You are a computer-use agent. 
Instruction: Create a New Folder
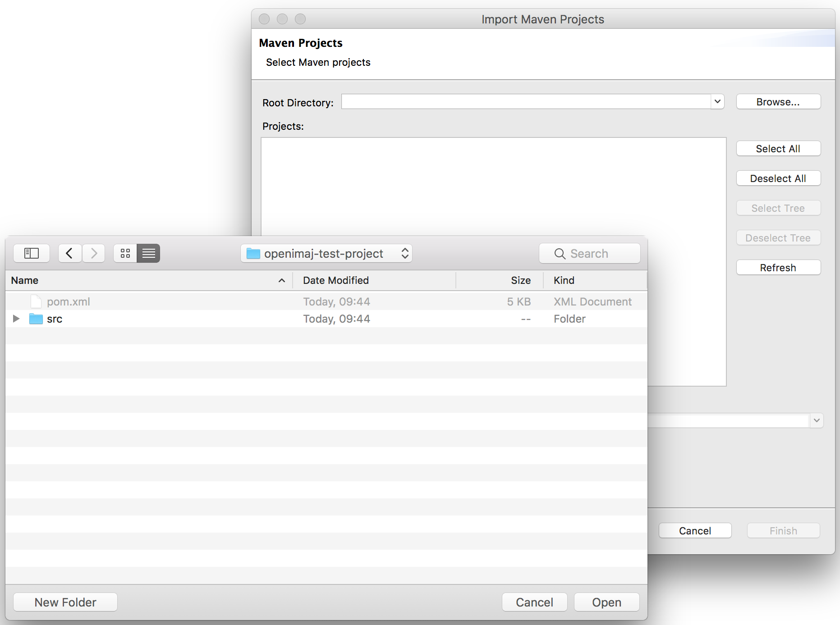click(x=65, y=602)
